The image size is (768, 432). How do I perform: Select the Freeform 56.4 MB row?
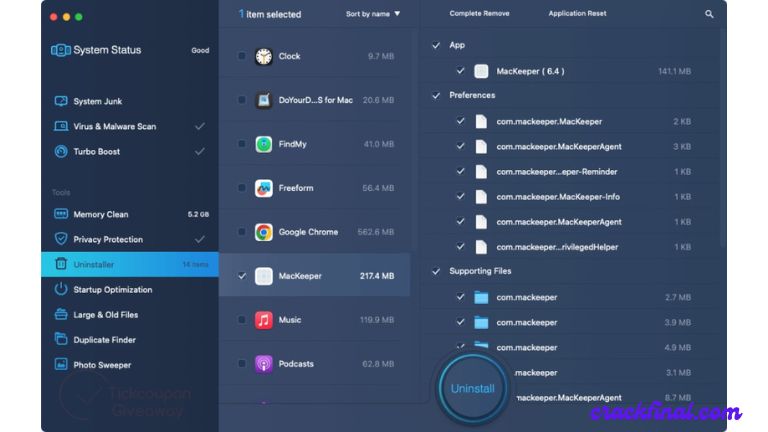click(x=314, y=188)
